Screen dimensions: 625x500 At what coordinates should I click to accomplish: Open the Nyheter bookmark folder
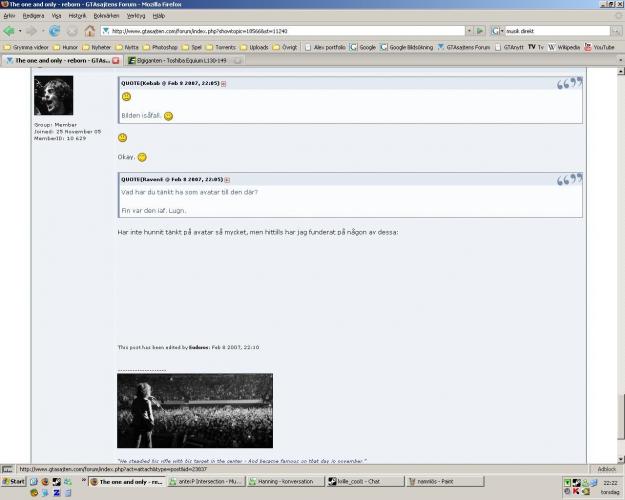[x=97, y=47]
